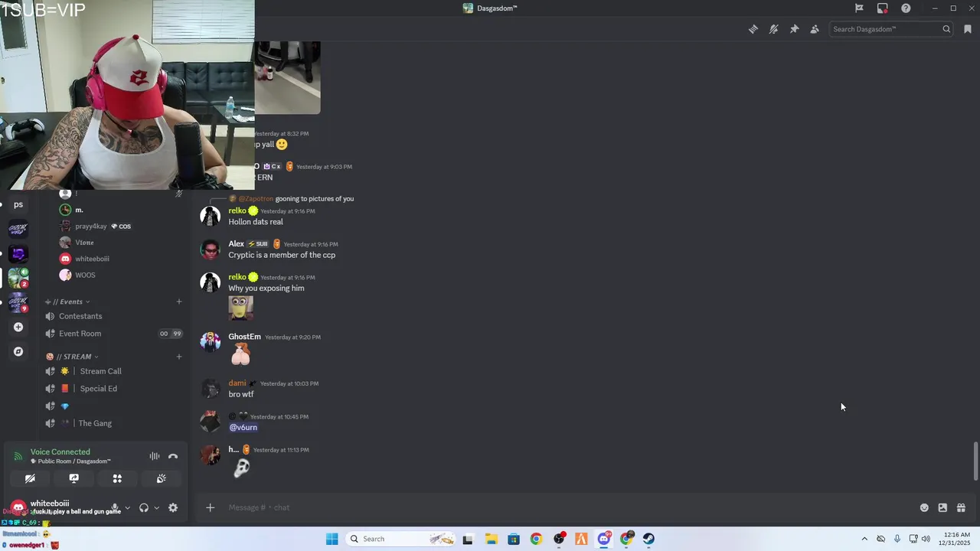Viewport: 980px width, 551px height.
Task: Open microphone input options arrow
Action: [x=127, y=508]
